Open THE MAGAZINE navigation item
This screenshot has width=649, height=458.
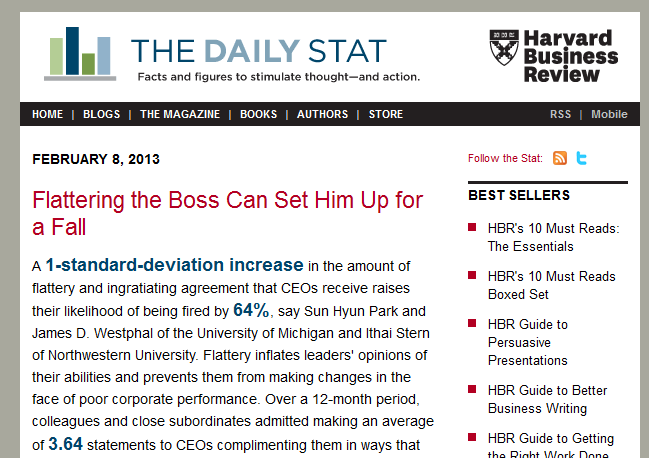pyautogui.click(x=180, y=114)
